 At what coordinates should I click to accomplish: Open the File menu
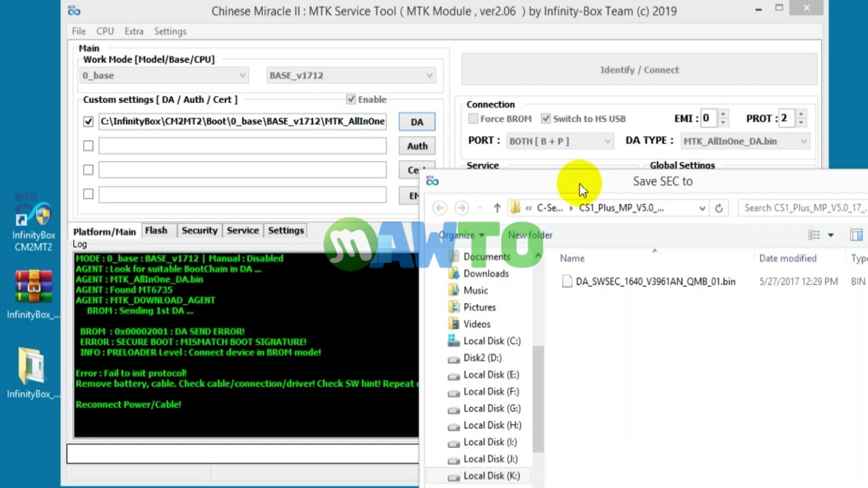[x=79, y=31]
